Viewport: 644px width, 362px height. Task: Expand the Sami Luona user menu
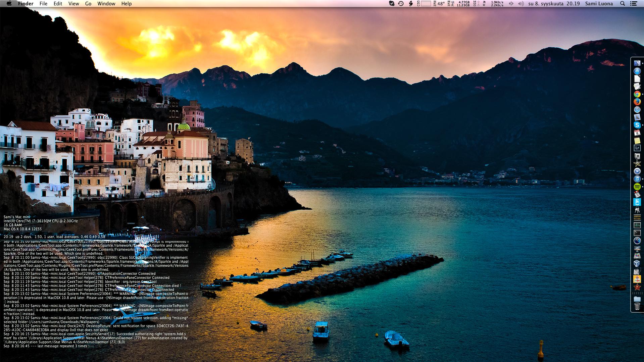[x=599, y=4]
